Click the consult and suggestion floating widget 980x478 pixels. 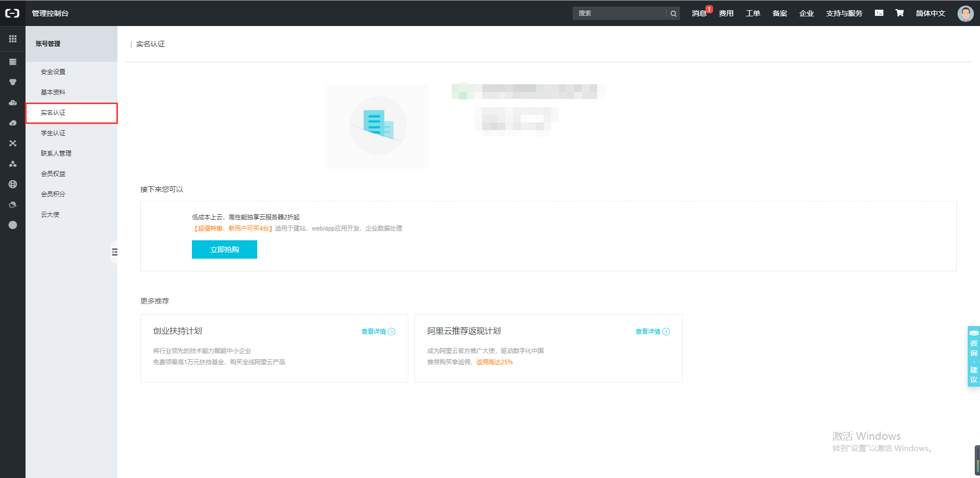(x=973, y=356)
